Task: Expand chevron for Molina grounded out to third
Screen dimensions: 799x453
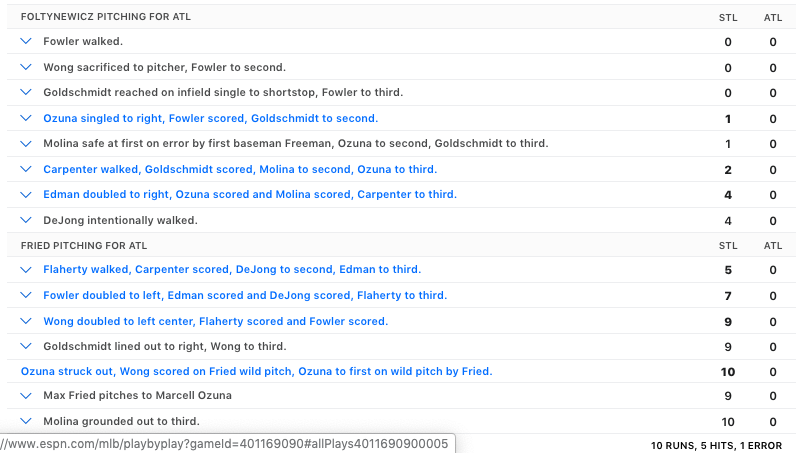Action: coord(27,421)
